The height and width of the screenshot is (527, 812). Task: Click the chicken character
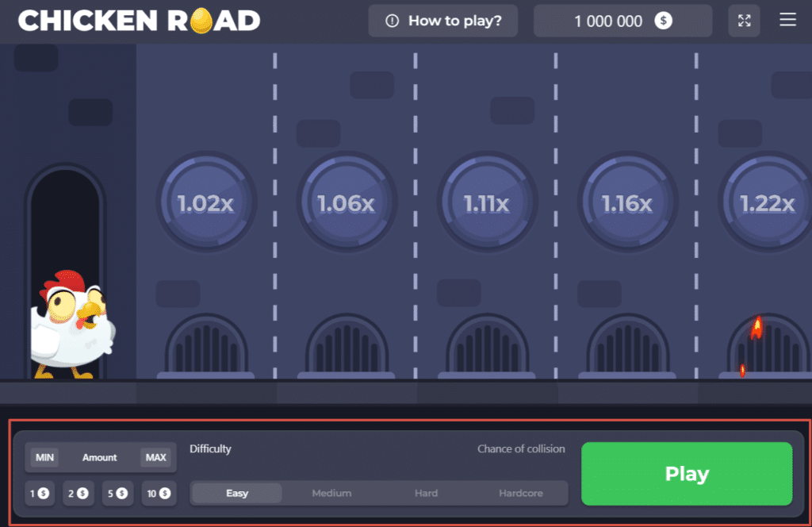[x=71, y=325]
